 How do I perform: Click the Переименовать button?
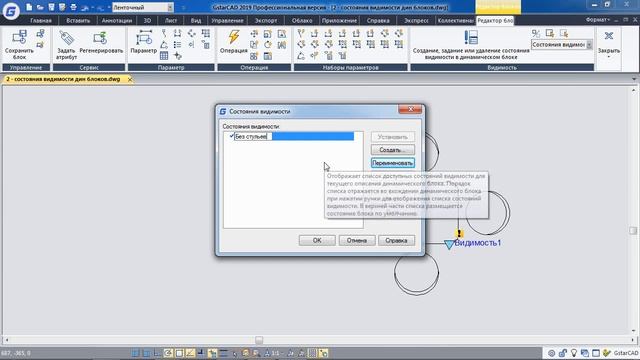pyautogui.click(x=393, y=163)
